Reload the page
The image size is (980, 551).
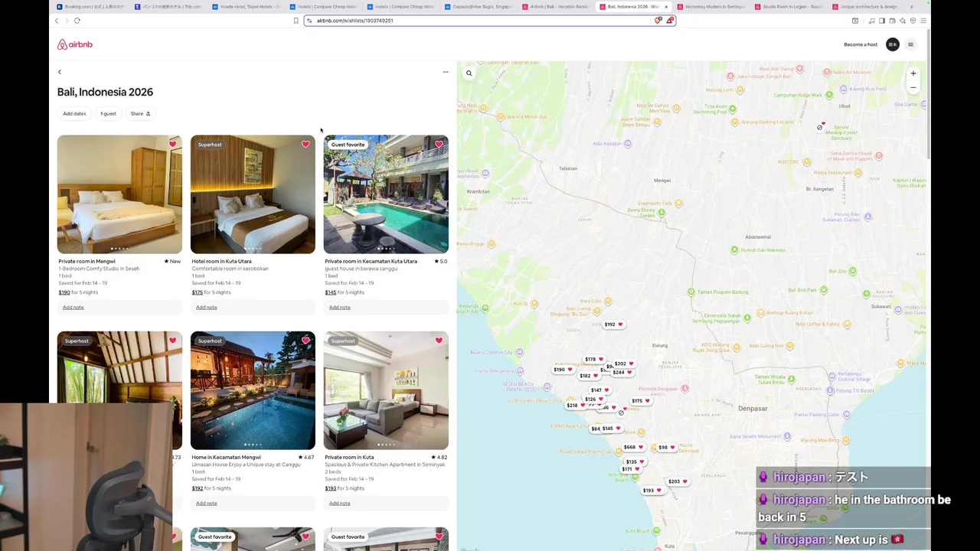[x=77, y=21]
